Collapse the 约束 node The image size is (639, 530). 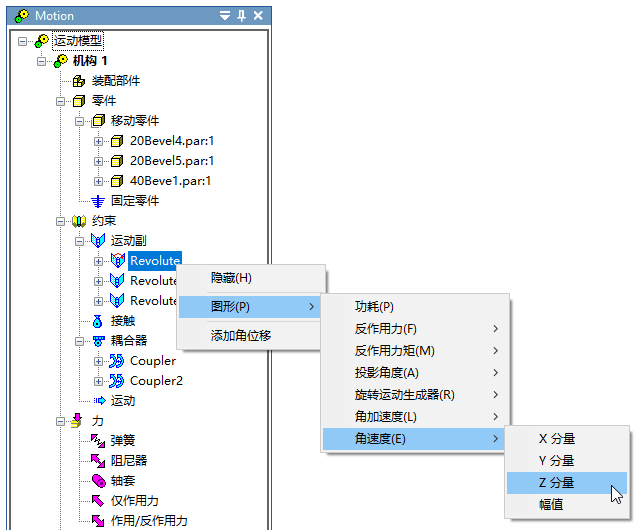click(x=61, y=222)
